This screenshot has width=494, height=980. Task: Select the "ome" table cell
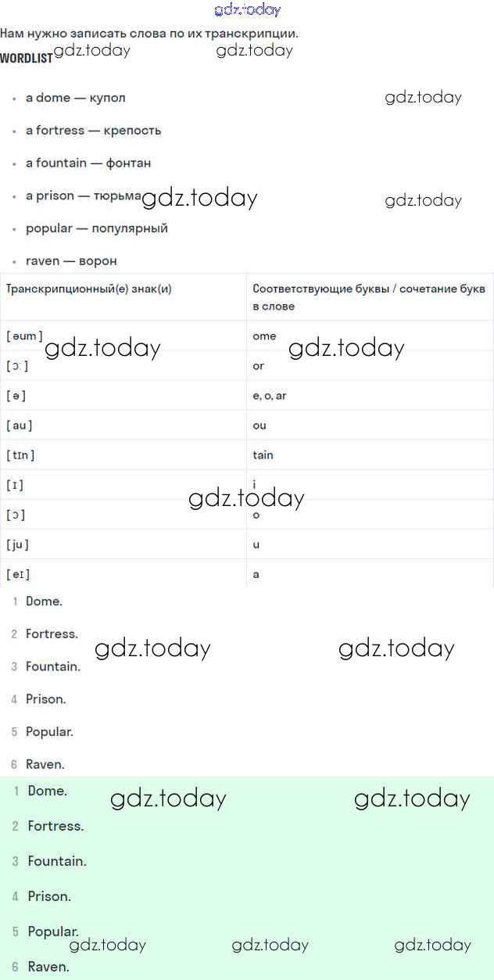[x=264, y=336]
